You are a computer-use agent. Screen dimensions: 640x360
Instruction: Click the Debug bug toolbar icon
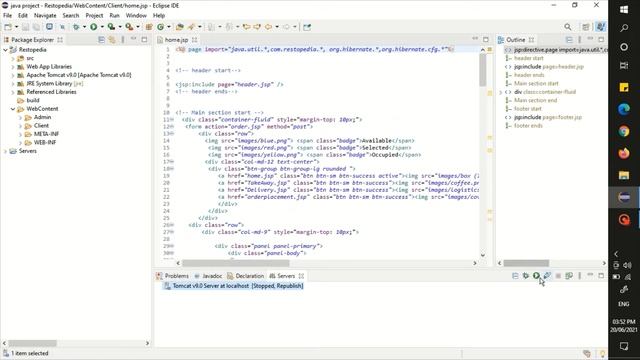(76, 27)
